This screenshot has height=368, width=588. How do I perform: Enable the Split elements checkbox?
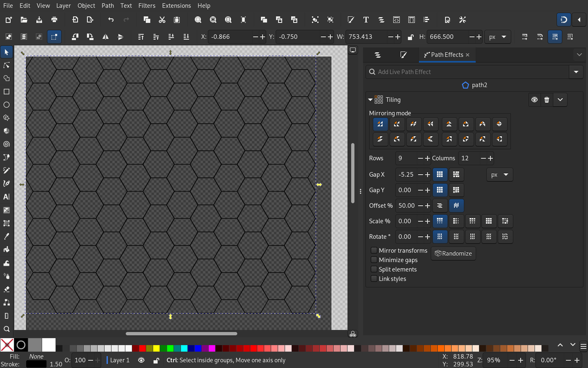(374, 269)
